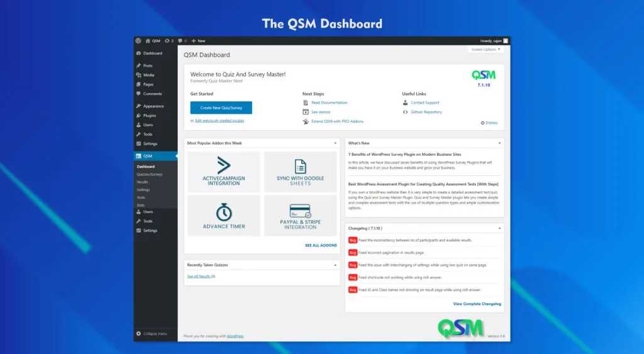This screenshot has width=644, height=354.
Task: Open the Sync with Google Sheets addon card
Action: [300, 172]
